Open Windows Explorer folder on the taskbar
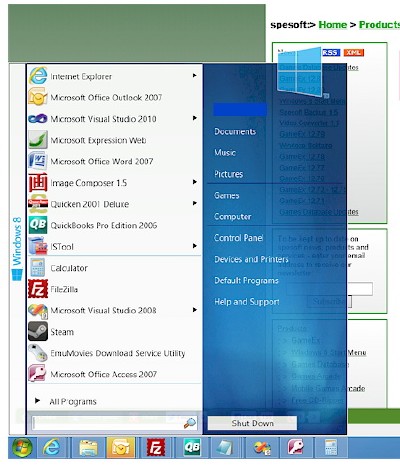The height and width of the screenshot is (467, 400). pyautogui.click(x=88, y=448)
